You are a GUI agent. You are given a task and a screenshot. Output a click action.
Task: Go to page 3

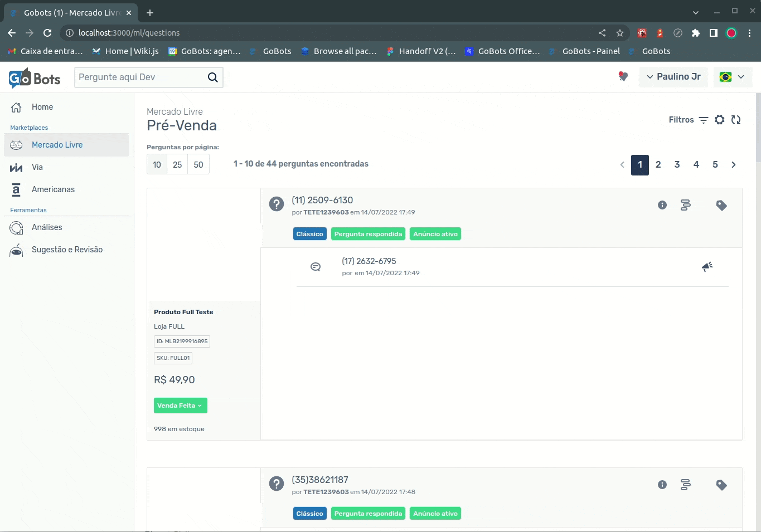(x=677, y=164)
